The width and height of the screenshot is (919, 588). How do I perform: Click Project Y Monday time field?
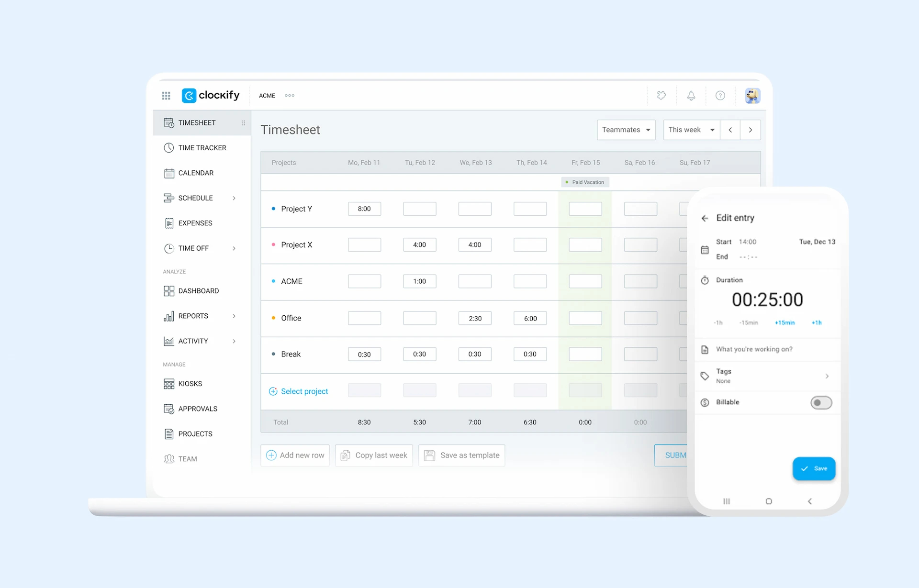pos(364,209)
